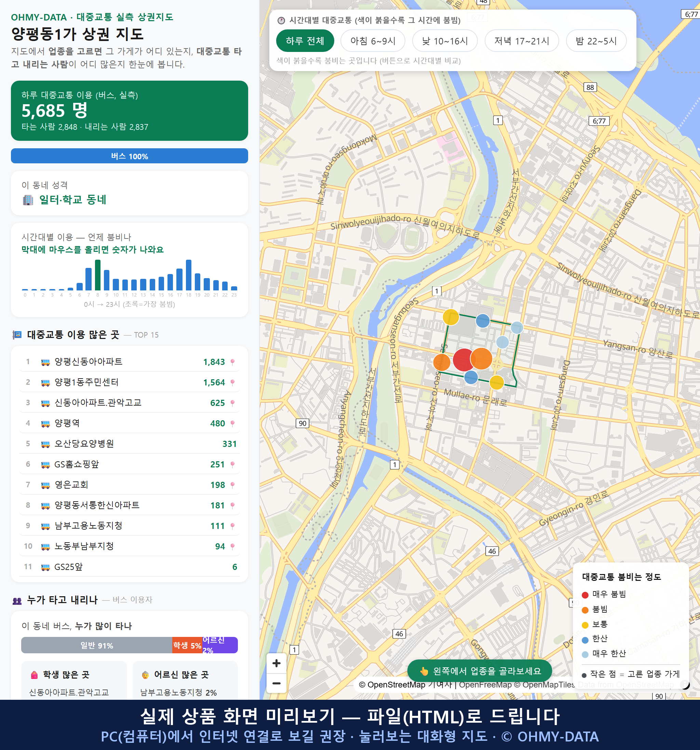Click the yellow marker near Mullae-ro
This screenshot has height=750, width=700.
coord(497,382)
